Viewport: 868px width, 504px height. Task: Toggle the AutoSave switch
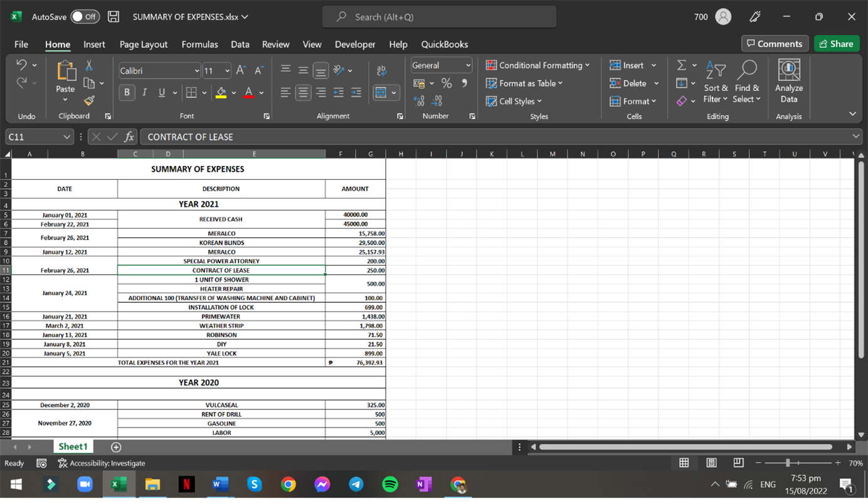click(x=85, y=17)
